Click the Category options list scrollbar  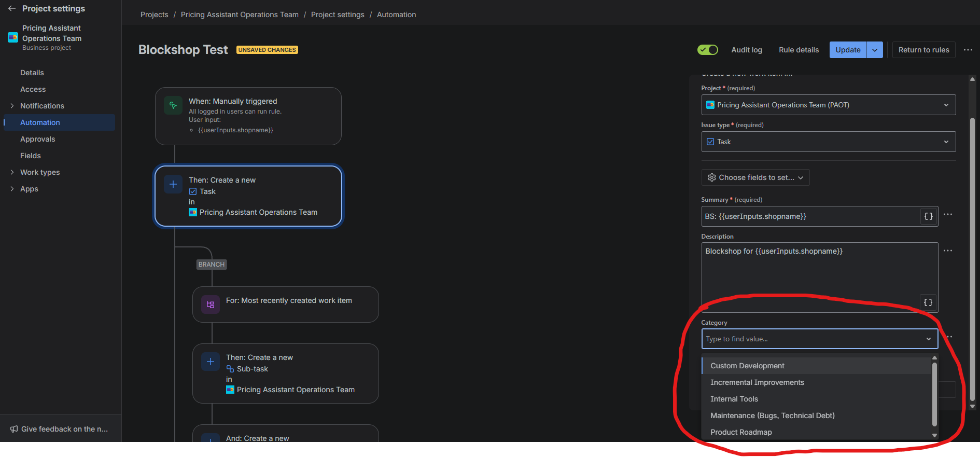(x=934, y=394)
